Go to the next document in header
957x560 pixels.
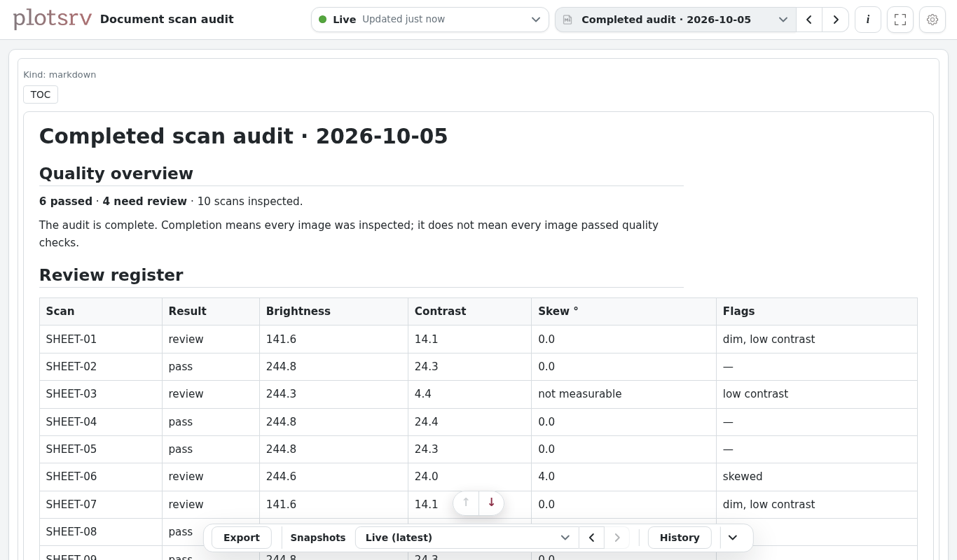(836, 20)
